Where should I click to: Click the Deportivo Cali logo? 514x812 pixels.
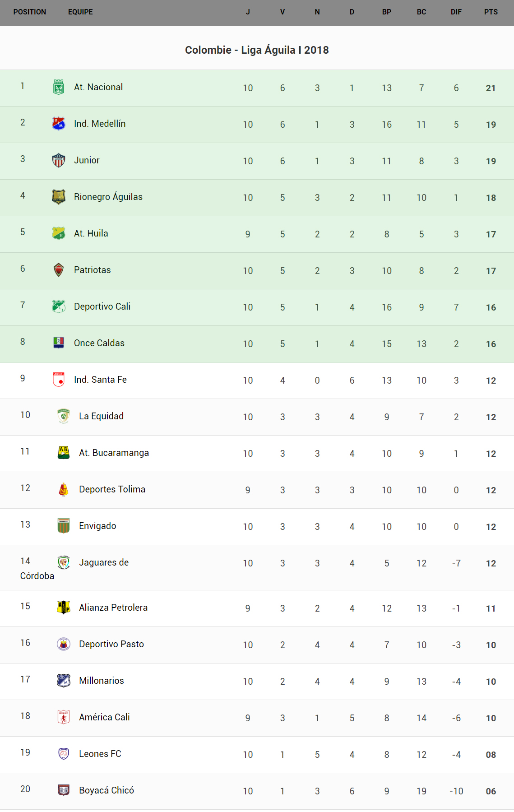59,306
